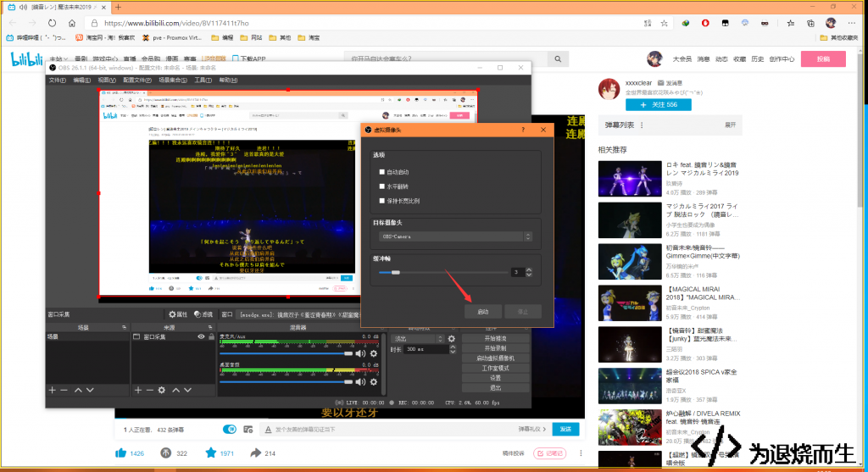Open the OBS 工具(T) menu
This screenshot has height=472, width=868.
pyautogui.click(x=203, y=81)
